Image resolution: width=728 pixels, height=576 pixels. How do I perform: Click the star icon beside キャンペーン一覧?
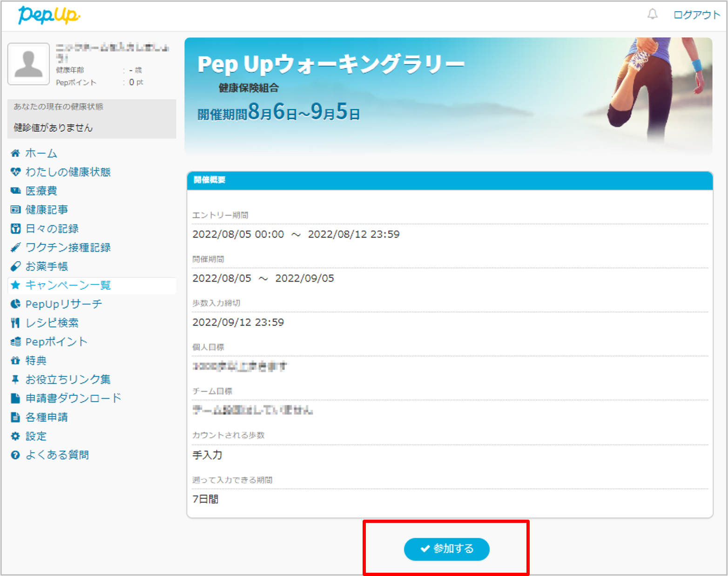coord(15,285)
